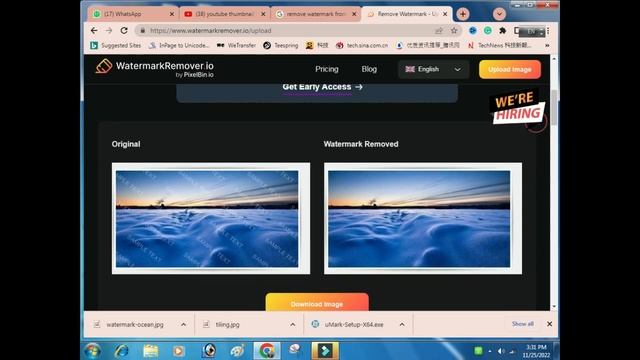Expand options for uMark-Setup-X64.exe download
The height and width of the screenshot is (360, 640).
(402, 324)
